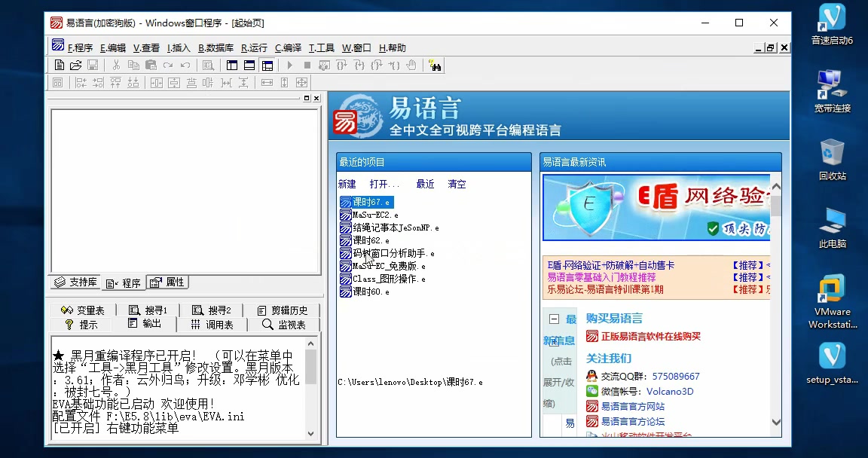The image size is (868, 458).
Task: Switch to the 支持库 tab
Action: pyautogui.click(x=75, y=282)
